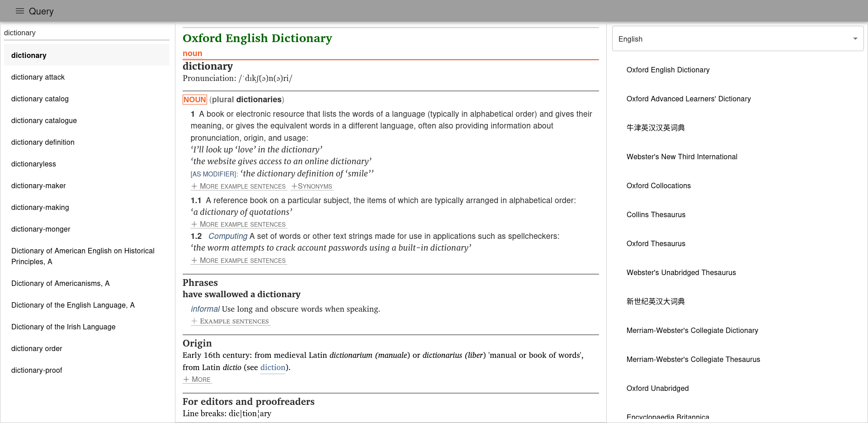The height and width of the screenshot is (423, 868).
Task: Expand More Example Sentences under definition 1.2
Action: point(239,261)
